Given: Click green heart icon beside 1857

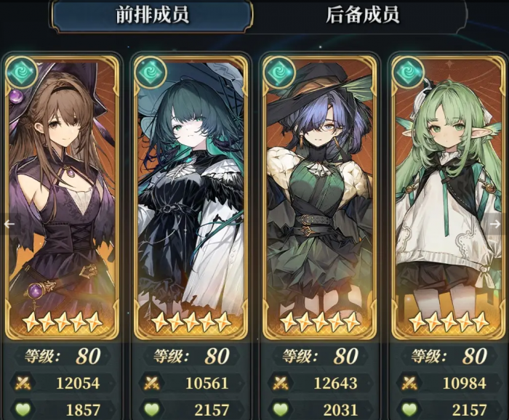Looking at the screenshot, I should (23, 410).
